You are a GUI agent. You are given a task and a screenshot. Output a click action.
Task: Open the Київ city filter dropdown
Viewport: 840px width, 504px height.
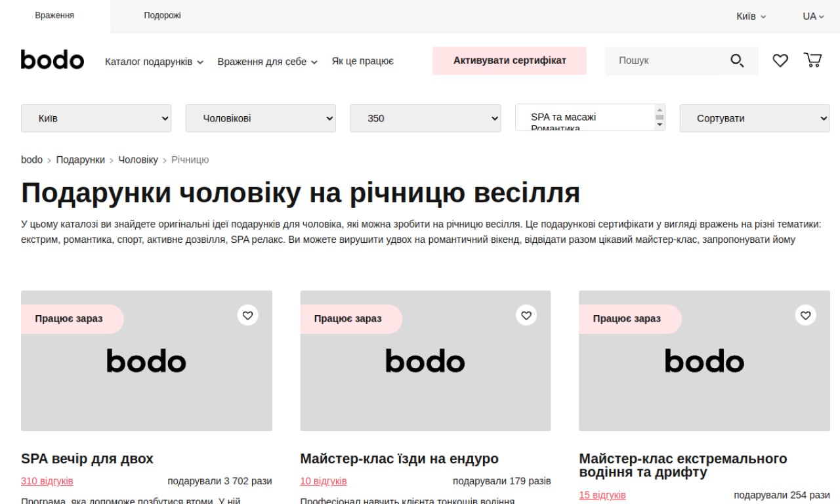[x=96, y=118]
